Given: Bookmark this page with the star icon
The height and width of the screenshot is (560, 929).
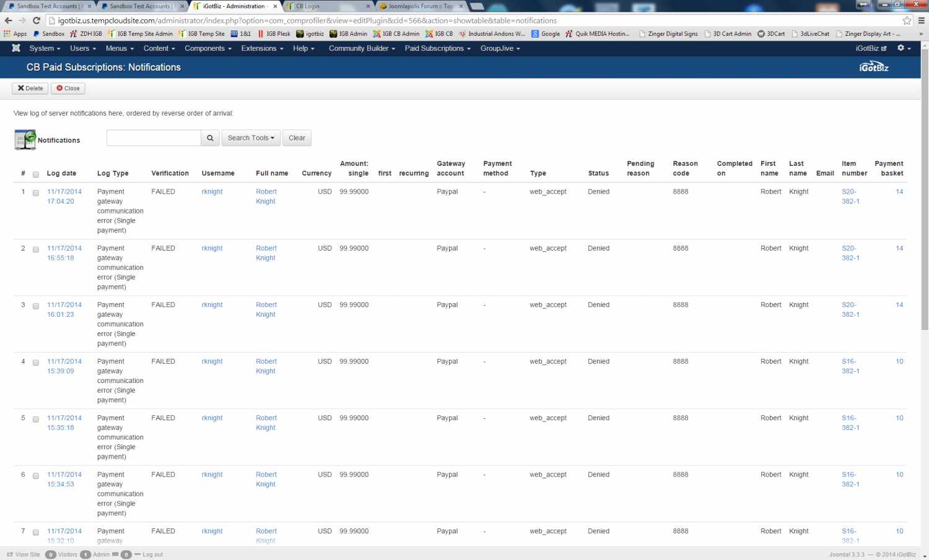Looking at the screenshot, I should tap(907, 20).
